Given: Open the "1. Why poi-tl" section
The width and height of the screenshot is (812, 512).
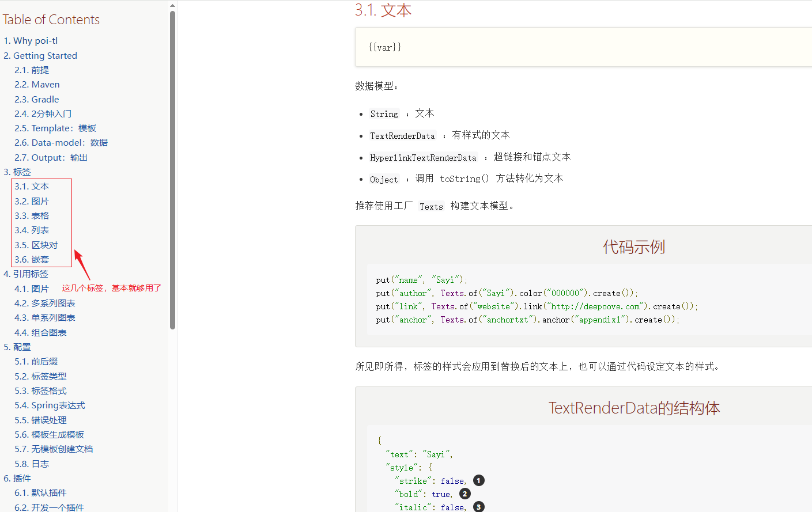Looking at the screenshot, I should 31,40.
